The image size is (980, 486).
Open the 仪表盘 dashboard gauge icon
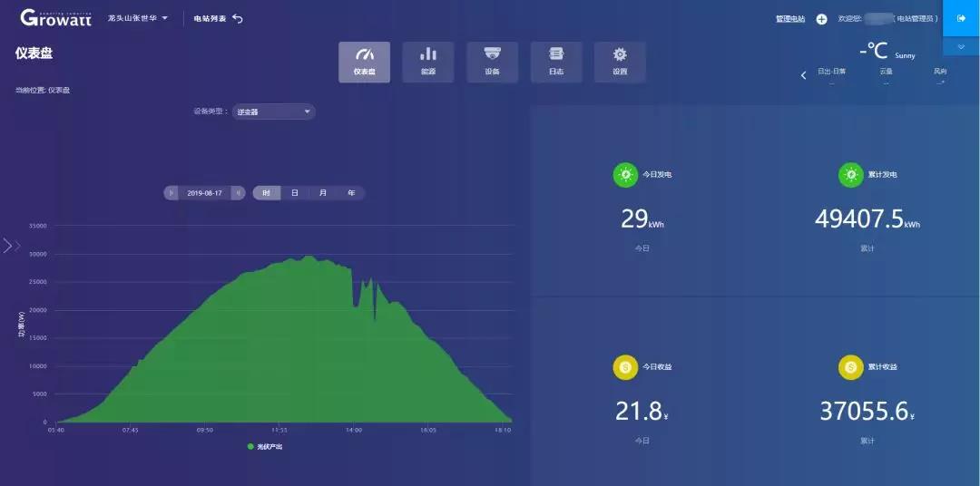click(364, 62)
